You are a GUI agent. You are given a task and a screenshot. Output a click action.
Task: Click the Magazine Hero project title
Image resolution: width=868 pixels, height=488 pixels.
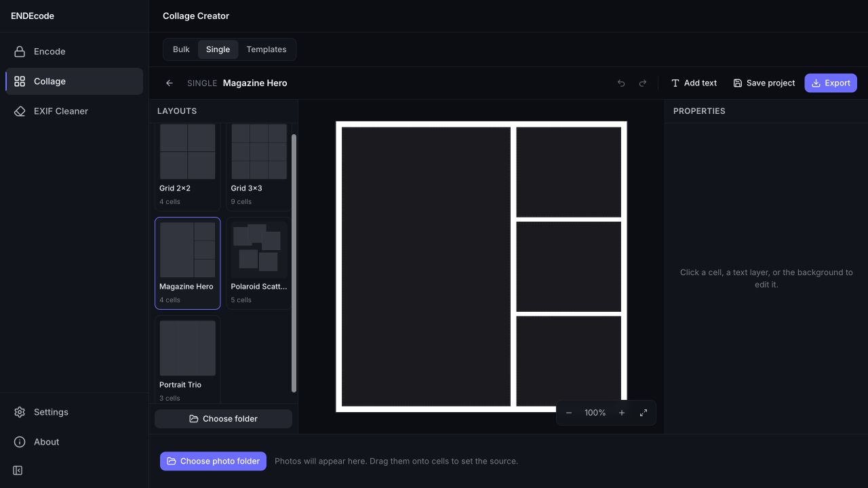[255, 83]
